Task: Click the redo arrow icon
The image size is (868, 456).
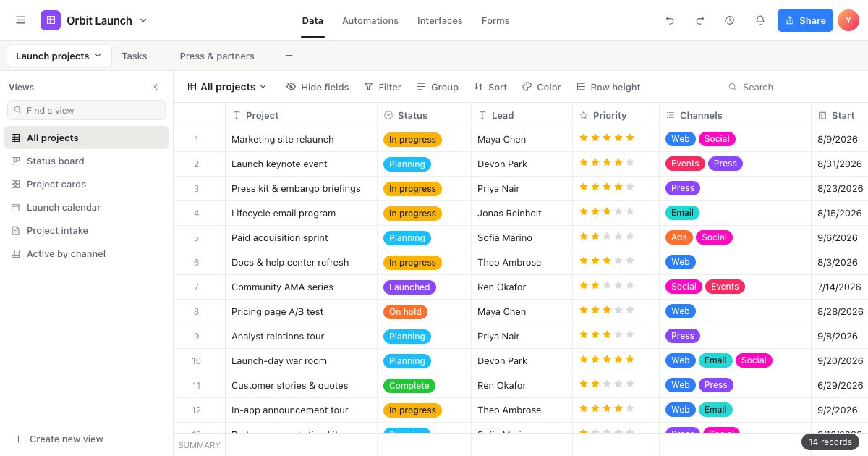Action: pos(699,20)
